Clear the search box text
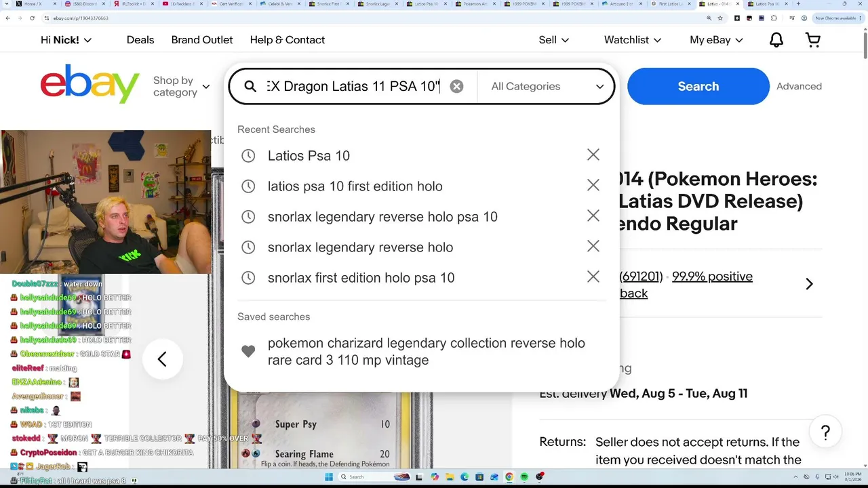 pyautogui.click(x=457, y=86)
